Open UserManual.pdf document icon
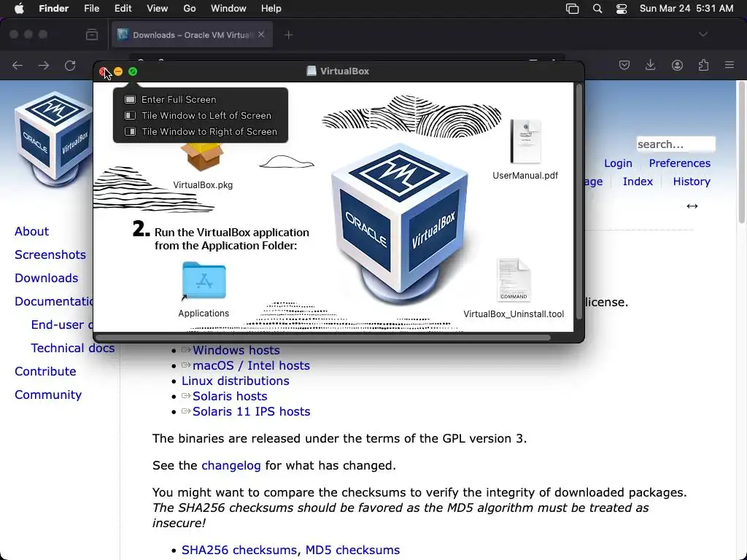The height and width of the screenshot is (560, 747). pyautogui.click(x=525, y=141)
